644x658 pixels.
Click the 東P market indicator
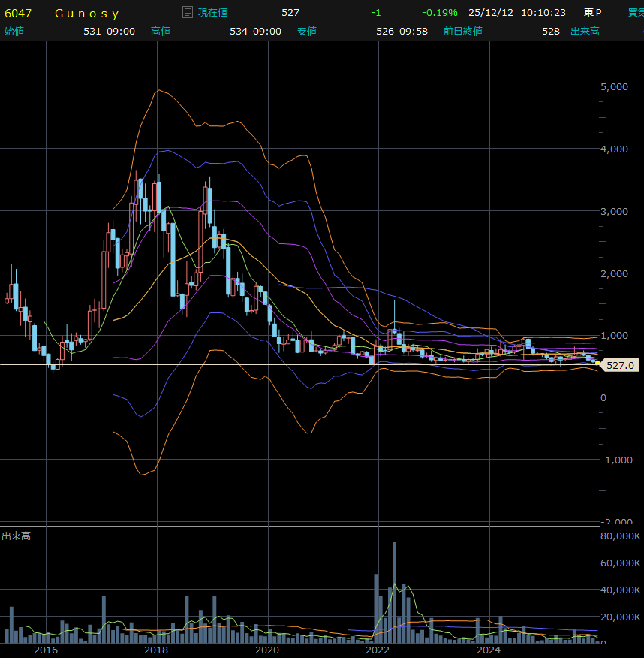tap(593, 13)
